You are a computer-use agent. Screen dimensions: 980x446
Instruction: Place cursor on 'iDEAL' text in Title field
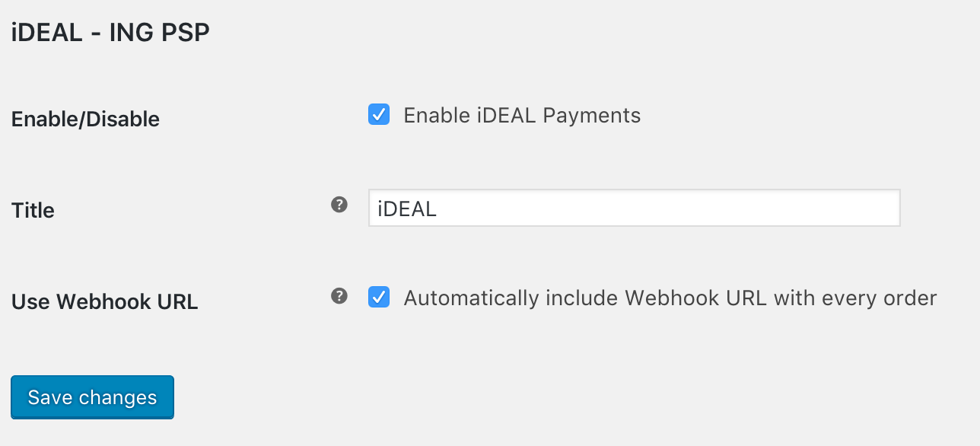pyautogui.click(x=407, y=209)
